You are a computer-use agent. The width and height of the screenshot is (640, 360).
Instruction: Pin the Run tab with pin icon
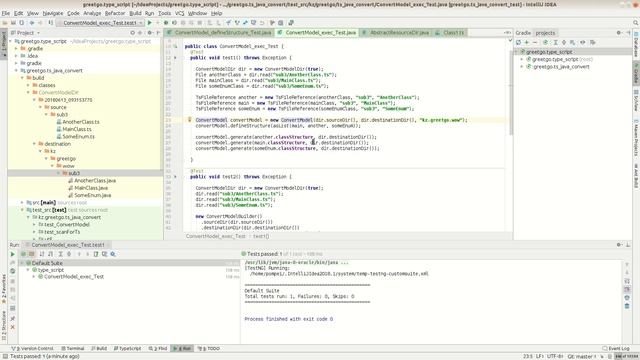[x=13, y=318]
